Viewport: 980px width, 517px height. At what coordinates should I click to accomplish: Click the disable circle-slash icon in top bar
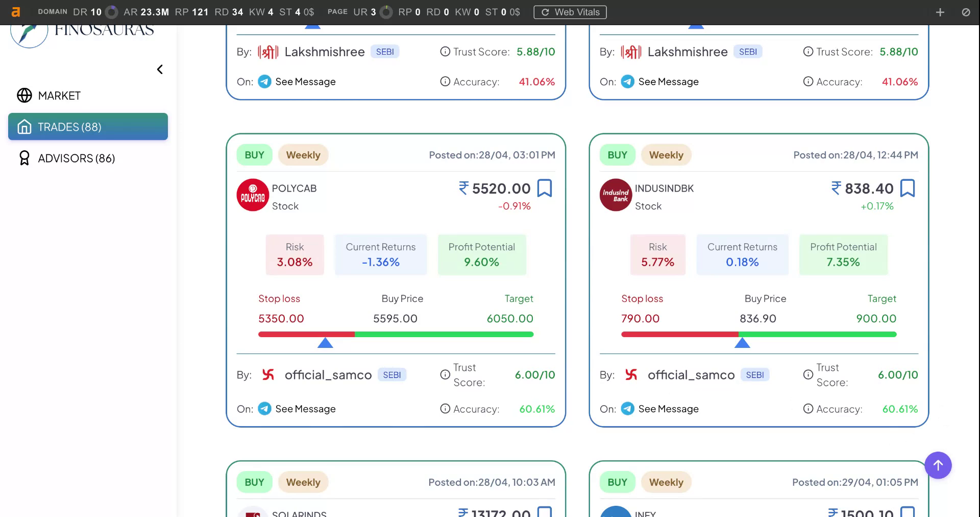[x=966, y=12]
